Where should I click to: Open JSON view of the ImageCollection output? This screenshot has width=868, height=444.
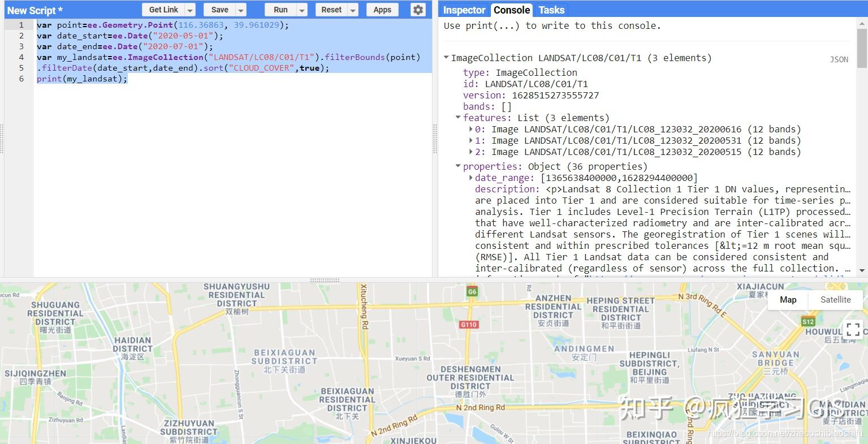(x=839, y=59)
